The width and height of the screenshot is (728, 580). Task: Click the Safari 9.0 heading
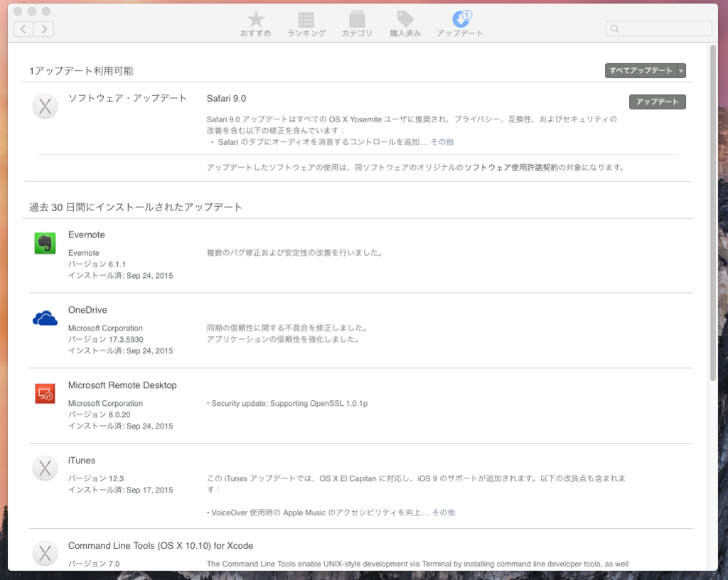point(226,98)
